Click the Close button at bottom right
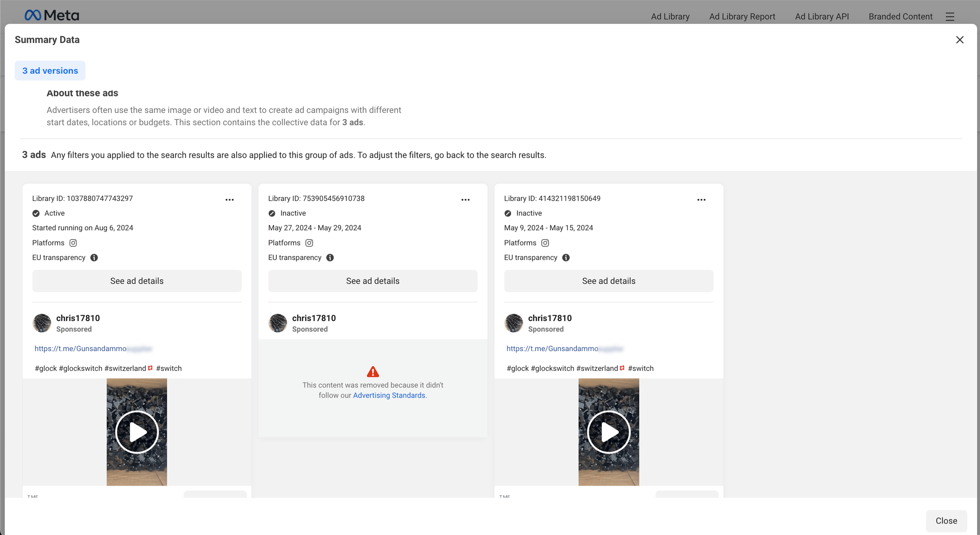The image size is (980, 535). pyautogui.click(x=946, y=521)
